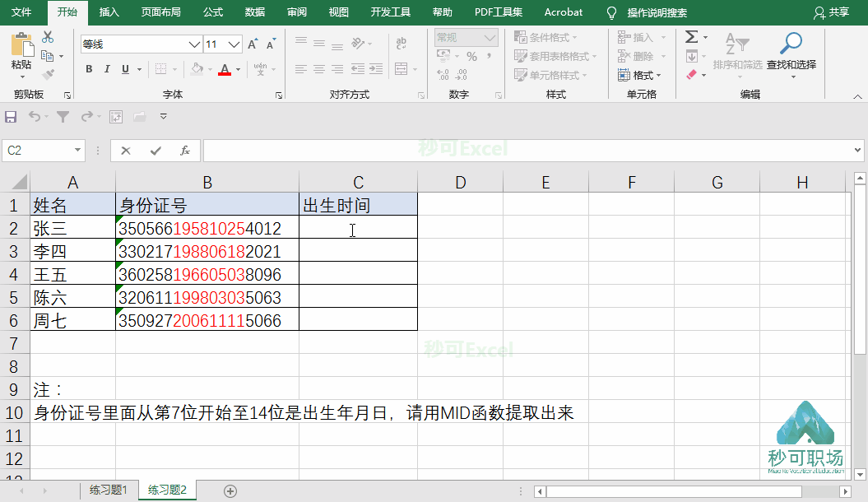The height and width of the screenshot is (502, 868).
Task: Click the Paste clipboard icon
Action: [x=21, y=44]
